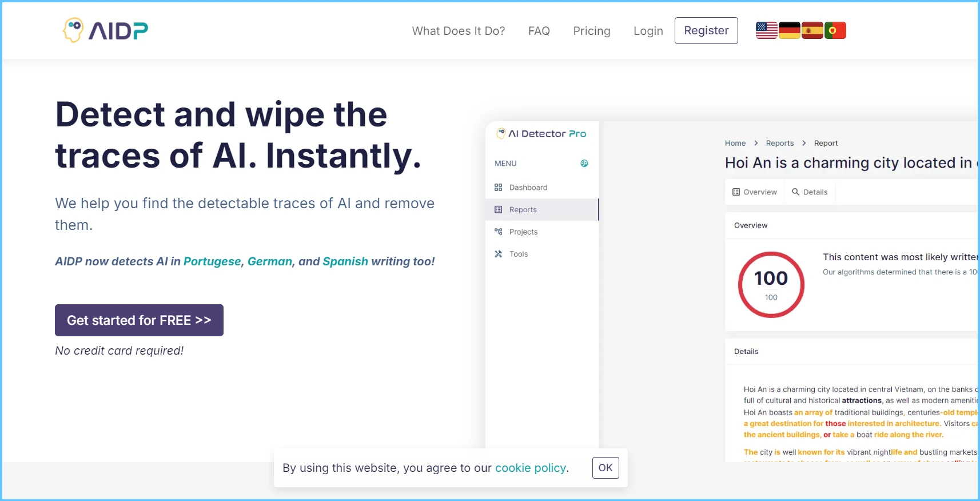Click Home in the breadcrumb
The image size is (980, 501).
(x=735, y=143)
